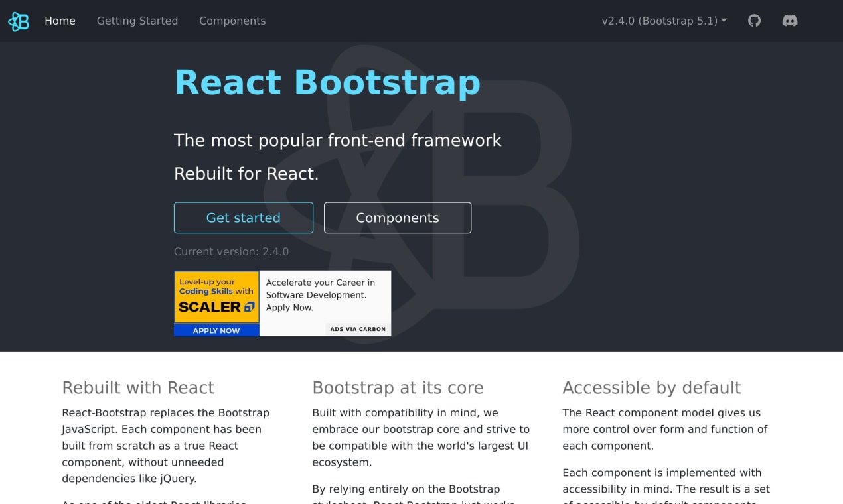Open the GitHub repository icon

click(754, 21)
